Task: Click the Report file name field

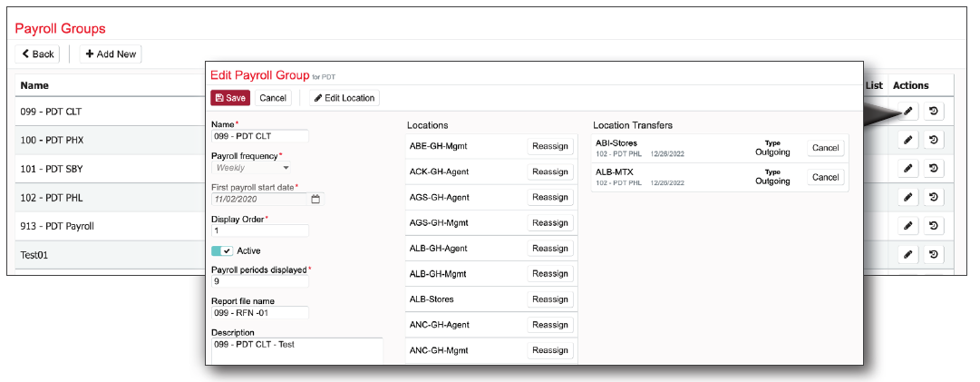Action: pyautogui.click(x=259, y=313)
